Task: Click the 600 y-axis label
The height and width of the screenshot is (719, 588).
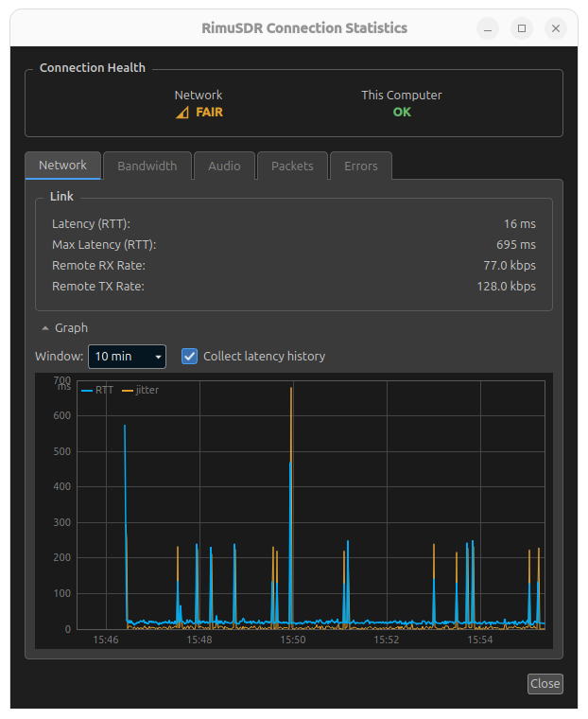Action: coord(61,415)
